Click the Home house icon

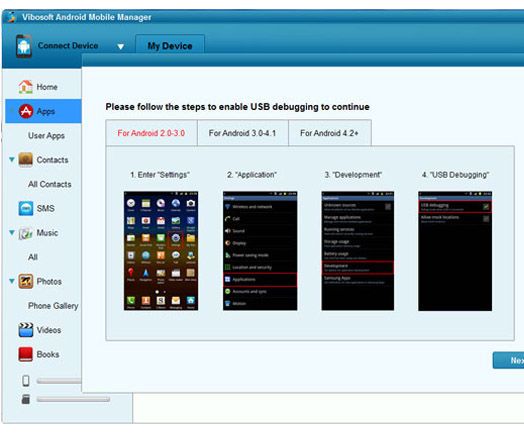click(25, 87)
